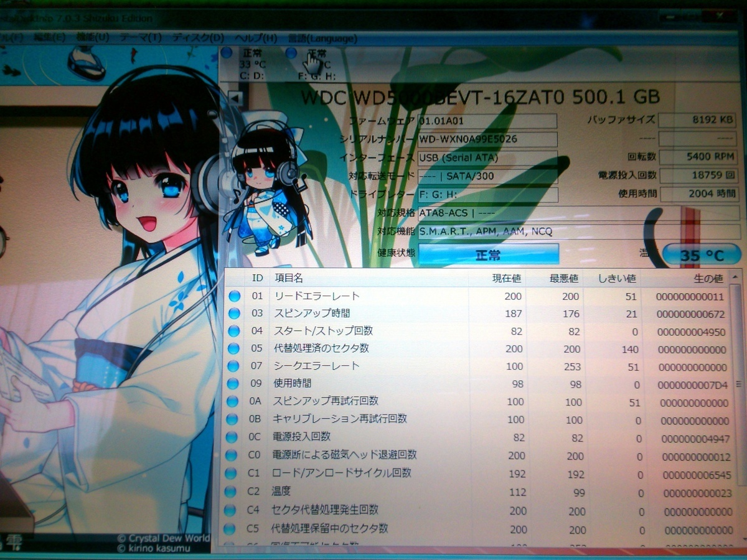Click the 最悪値 column header
This screenshot has width=747, height=560.
564,278
